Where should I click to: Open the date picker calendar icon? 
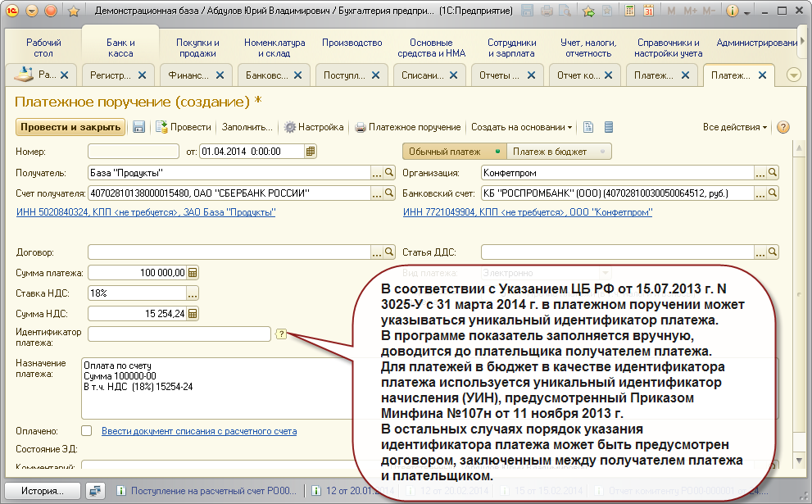coord(311,152)
